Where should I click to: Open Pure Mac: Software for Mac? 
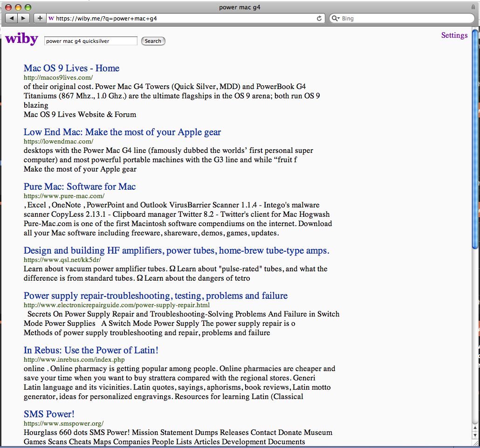[80, 186]
